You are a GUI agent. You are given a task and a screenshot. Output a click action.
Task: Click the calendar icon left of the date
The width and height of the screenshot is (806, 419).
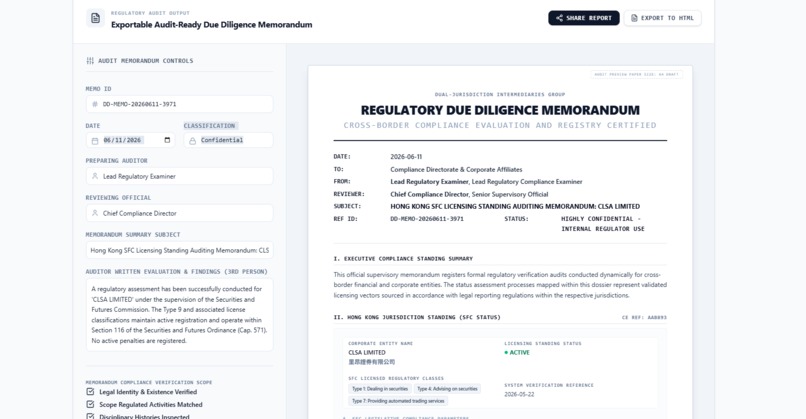click(x=95, y=140)
